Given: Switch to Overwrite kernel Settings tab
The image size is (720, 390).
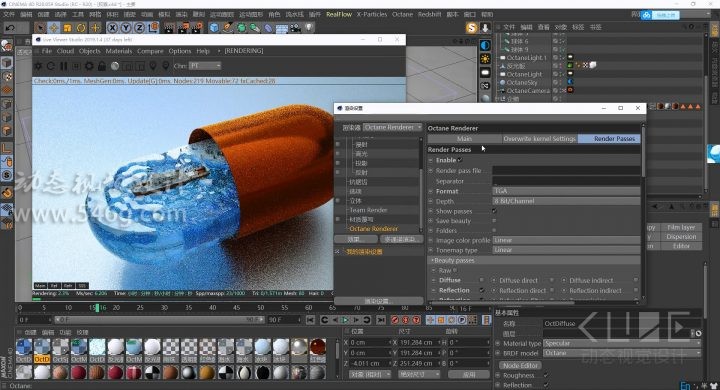Looking at the screenshot, I should coord(540,139).
